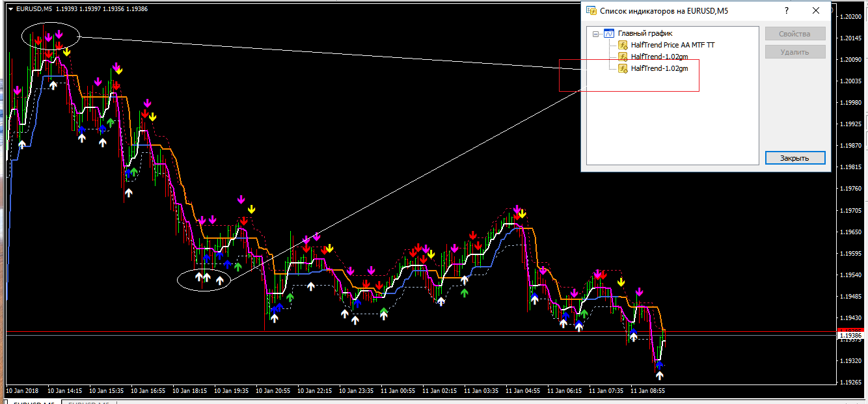Image resolution: width=868 pixels, height=404 pixels.
Task: Click the Закрыть button in indicators dialog
Action: click(794, 158)
